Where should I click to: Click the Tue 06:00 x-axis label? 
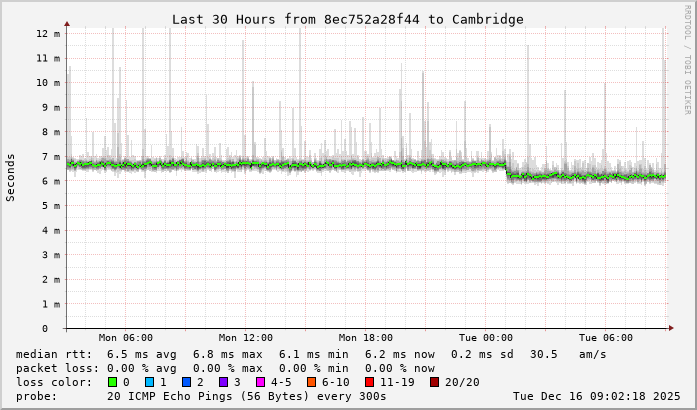pyautogui.click(x=606, y=338)
